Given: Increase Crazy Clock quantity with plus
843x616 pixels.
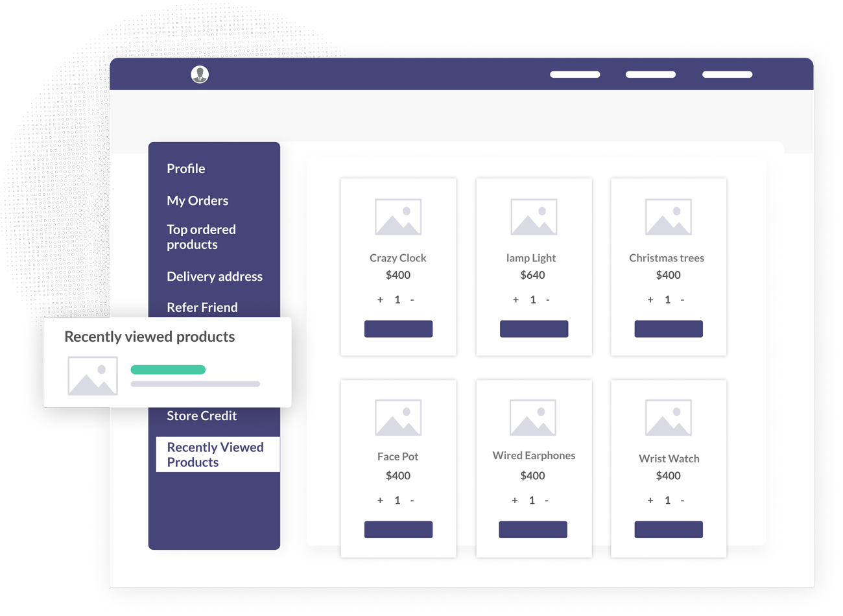Looking at the screenshot, I should (x=380, y=300).
